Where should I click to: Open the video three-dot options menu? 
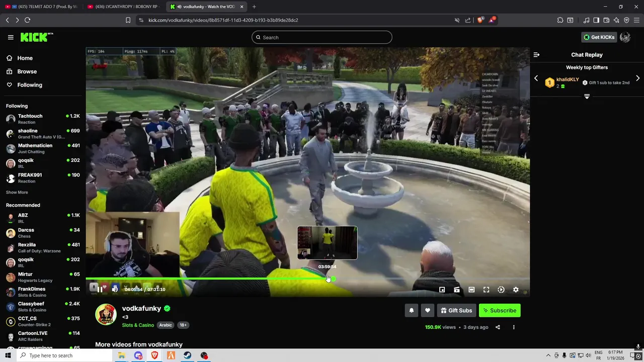tap(514, 327)
